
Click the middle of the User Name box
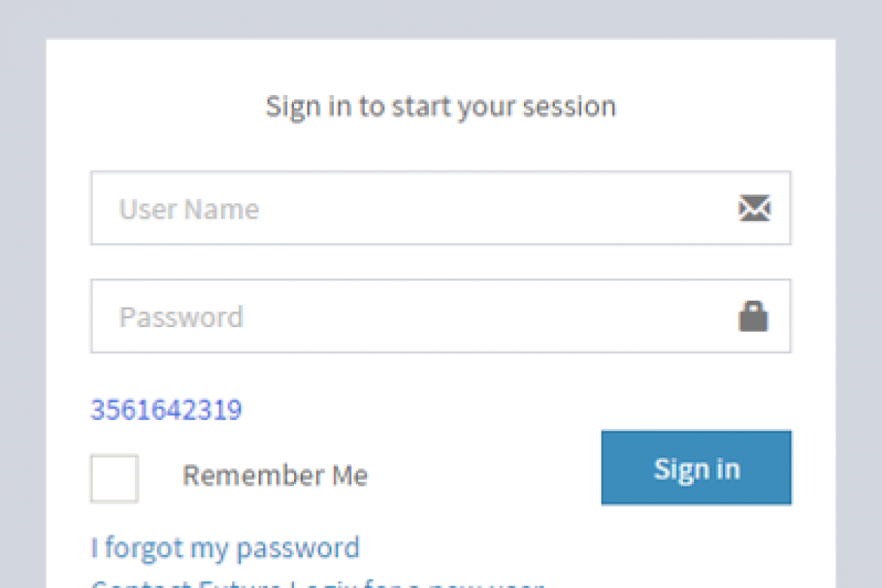(441, 208)
